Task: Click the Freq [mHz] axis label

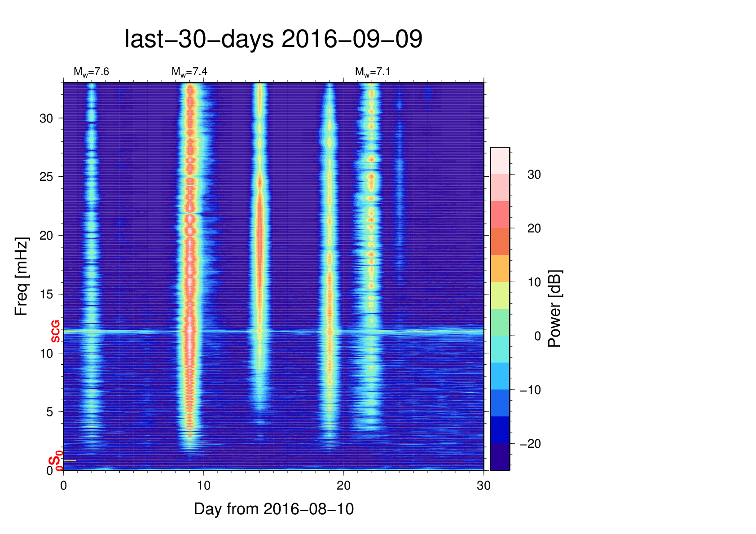Action: tap(21, 276)
